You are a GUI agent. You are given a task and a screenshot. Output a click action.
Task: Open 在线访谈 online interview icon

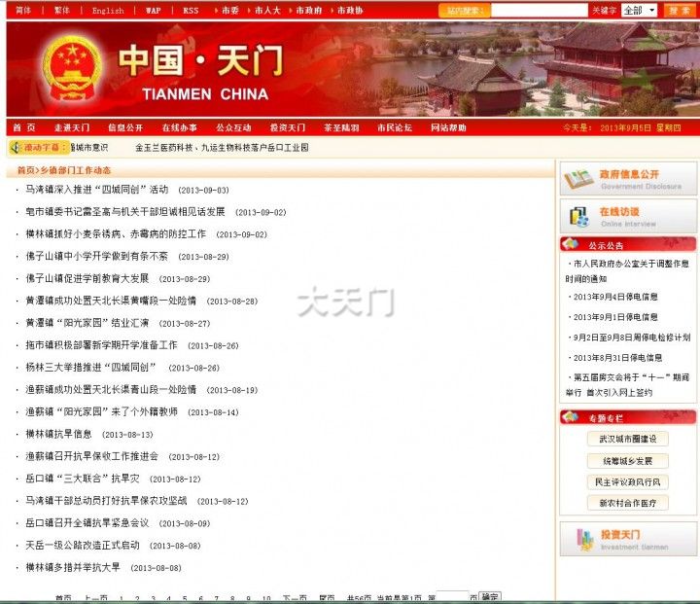pyautogui.click(x=578, y=217)
